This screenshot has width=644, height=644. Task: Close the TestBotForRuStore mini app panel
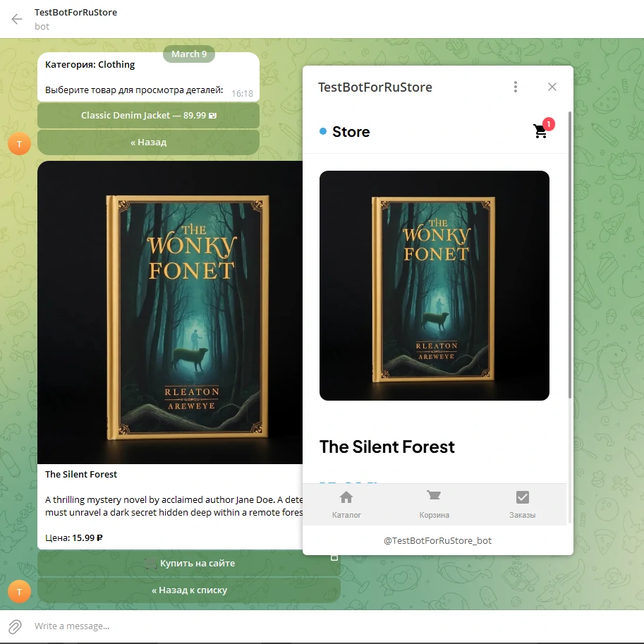552,87
